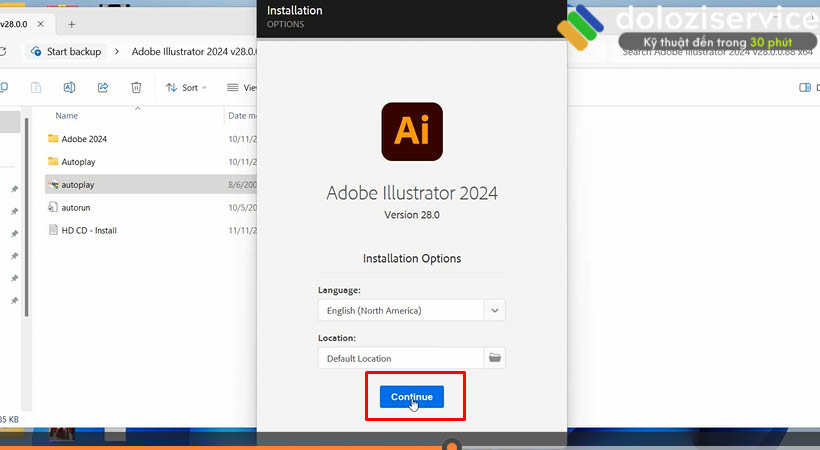820x450 pixels.
Task: Select the autorun file
Action: (x=76, y=207)
